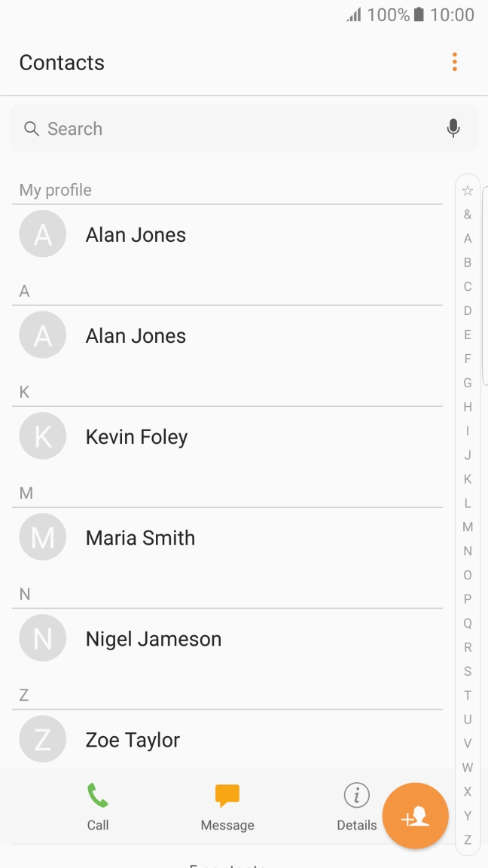Jump to letter Z in index bar
Viewport: 488px width, 868px height.
[x=468, y=839]
